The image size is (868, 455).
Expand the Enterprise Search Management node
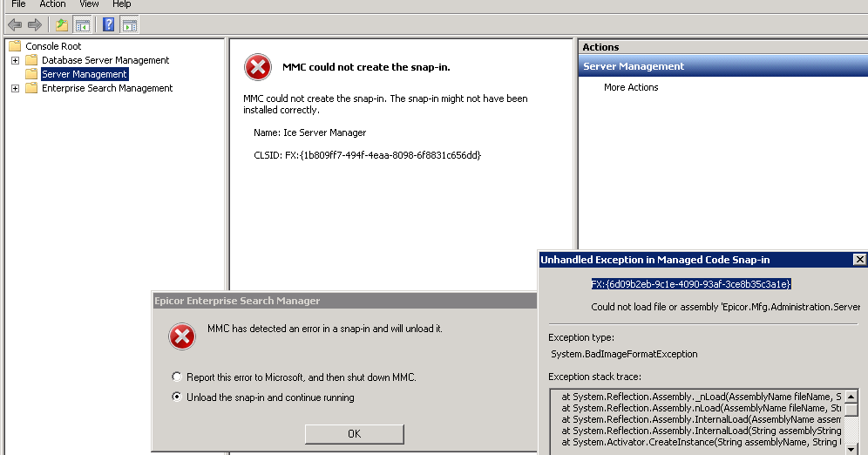coord(16,88)
